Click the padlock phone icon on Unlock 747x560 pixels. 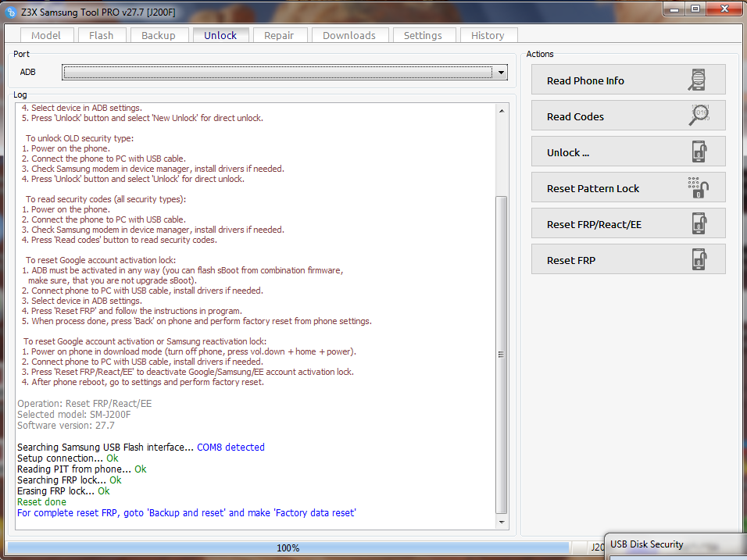point(699,152)
